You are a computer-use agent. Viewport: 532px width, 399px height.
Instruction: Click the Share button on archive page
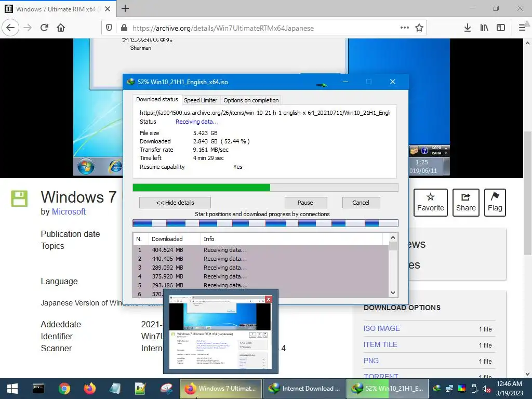pos(466,203)
